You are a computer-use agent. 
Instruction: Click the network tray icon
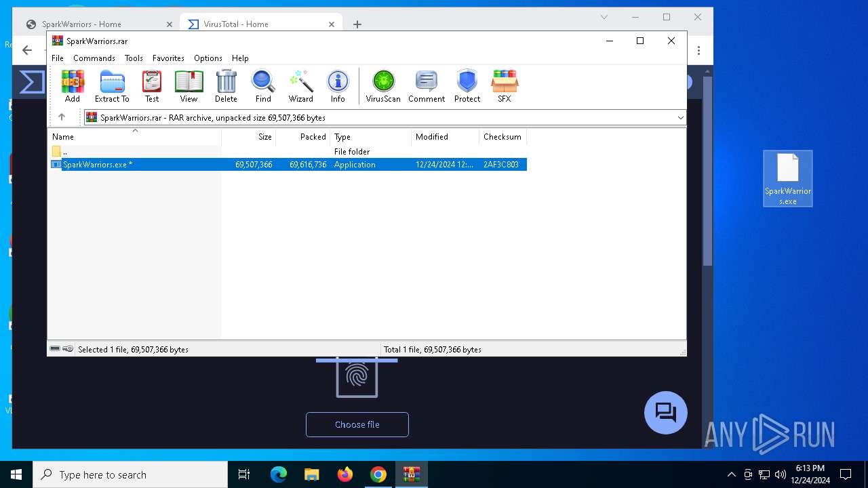(764, 474)
